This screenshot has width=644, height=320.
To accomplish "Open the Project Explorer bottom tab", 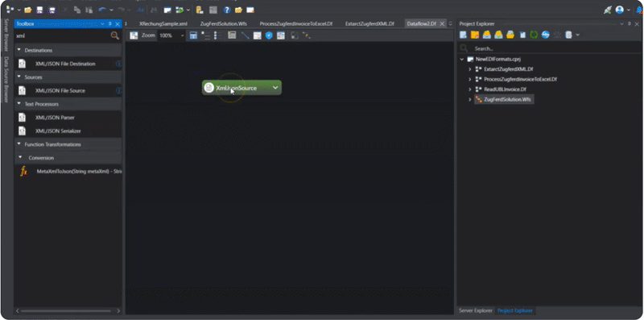I will pos(515,310).
